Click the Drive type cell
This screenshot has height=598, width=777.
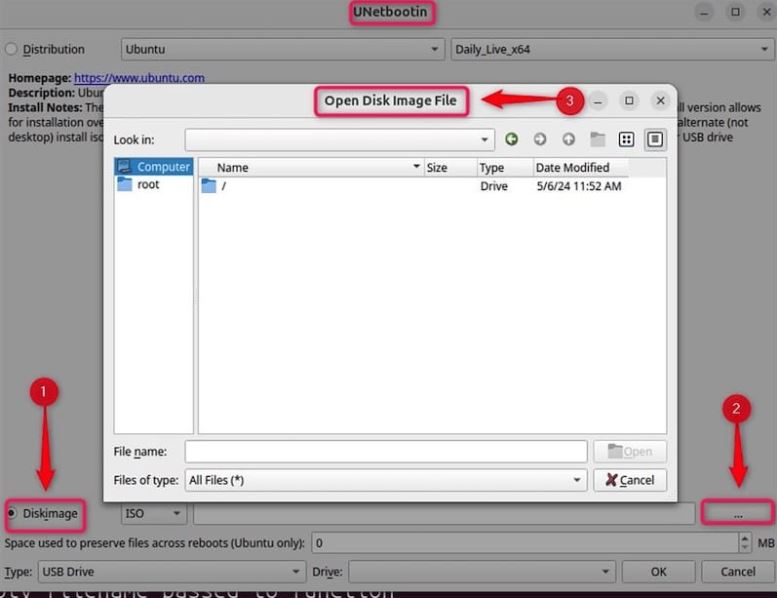[x=494, y=186]
